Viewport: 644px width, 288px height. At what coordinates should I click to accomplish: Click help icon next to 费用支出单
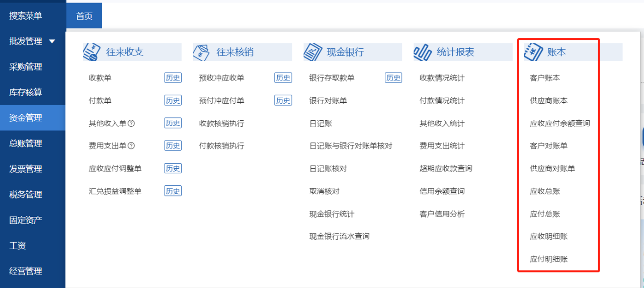point(131,146)
